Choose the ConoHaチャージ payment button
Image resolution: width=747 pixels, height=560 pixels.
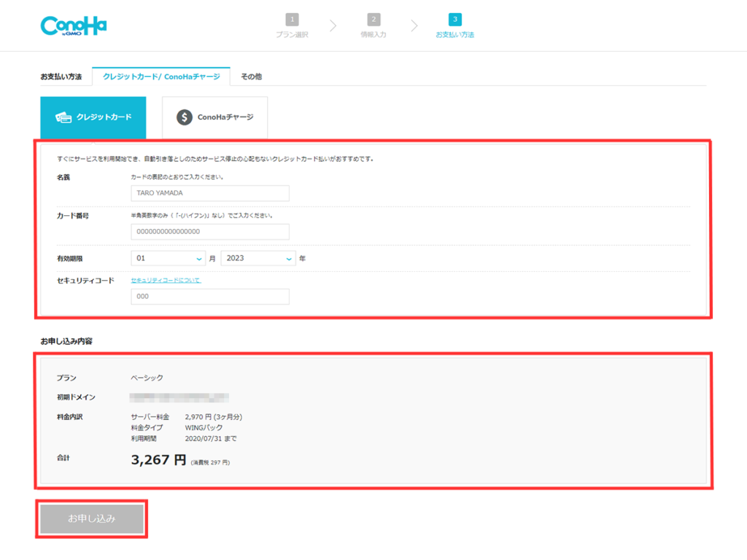pyautogui.click(x=215, y=117)
